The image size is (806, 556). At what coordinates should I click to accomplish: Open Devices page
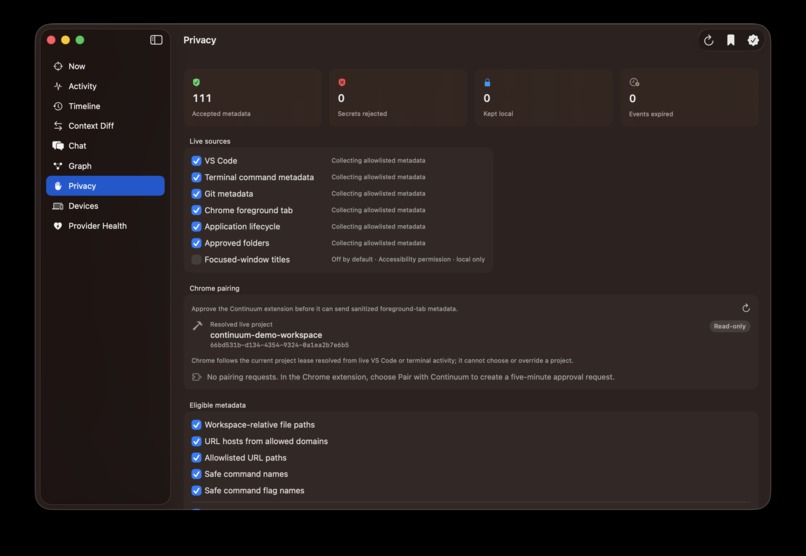pos(105,206)
